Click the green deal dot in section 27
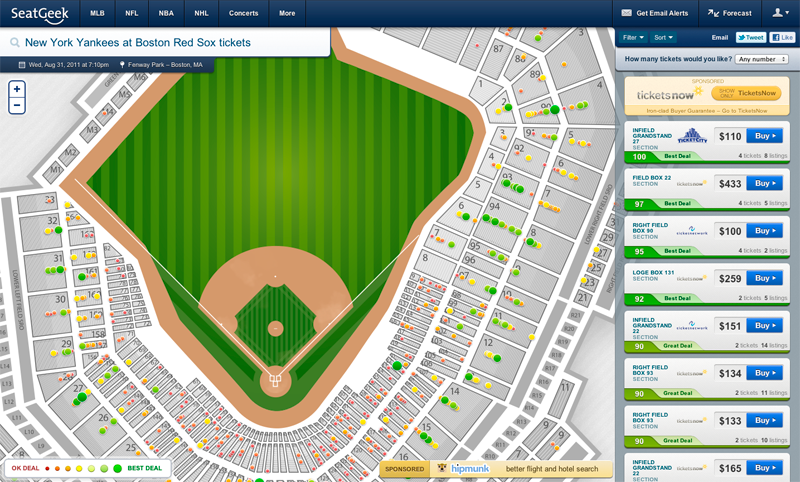Screen dimensions: 800x482 82,397
